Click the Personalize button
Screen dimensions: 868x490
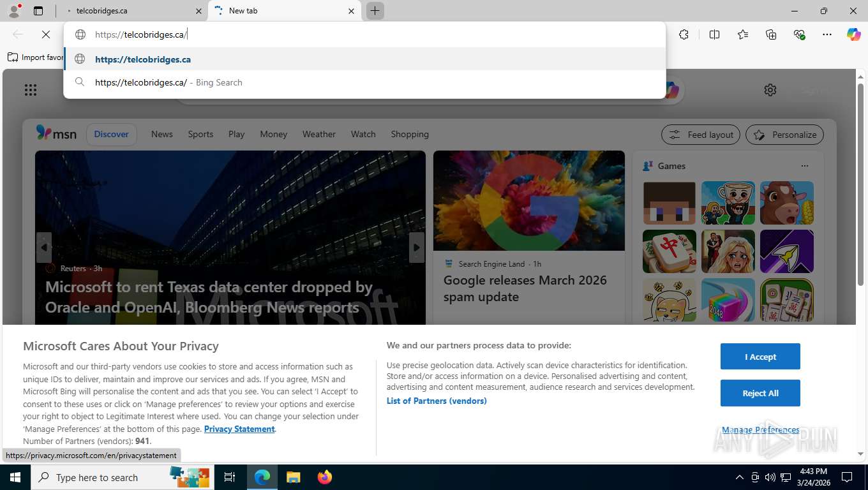point(784,135)
